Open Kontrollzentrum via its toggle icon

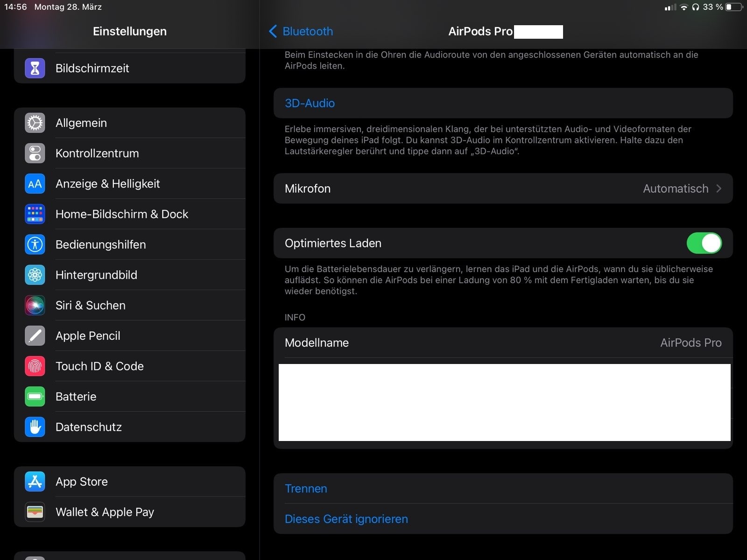[35, 153]
